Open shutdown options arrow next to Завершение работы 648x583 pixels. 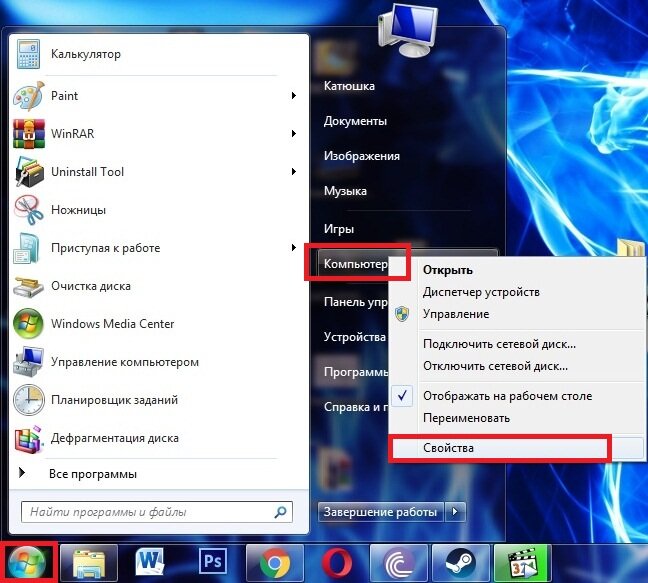click(455, 512)
